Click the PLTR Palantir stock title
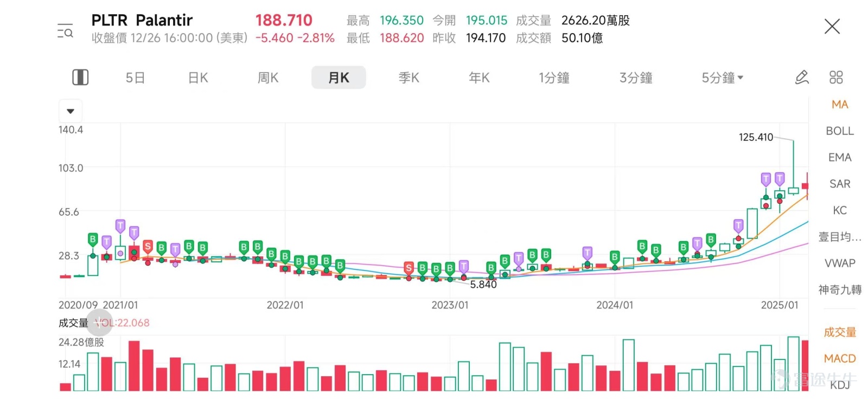 pos(142,21)
